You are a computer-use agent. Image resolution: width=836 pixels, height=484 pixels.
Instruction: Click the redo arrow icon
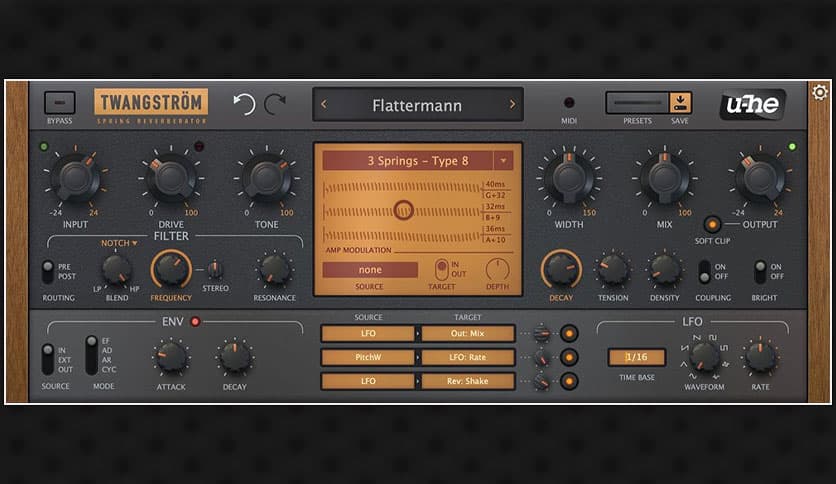pyautogui.click(x=276, y=104)
